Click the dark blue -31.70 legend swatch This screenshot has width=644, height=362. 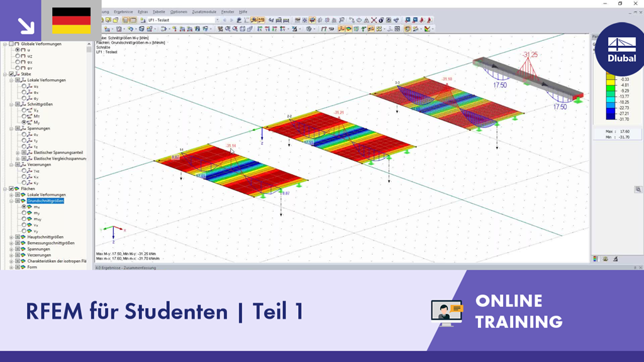point(611,117)
